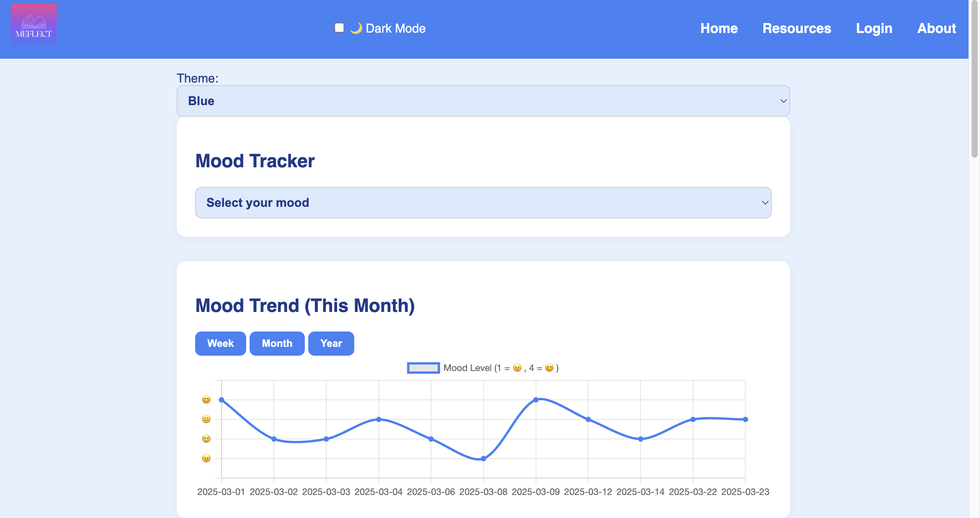This screenshot has width=980, height=518.
Task: Click the moon icon next to Dark Mode
Action: (356, 28)
